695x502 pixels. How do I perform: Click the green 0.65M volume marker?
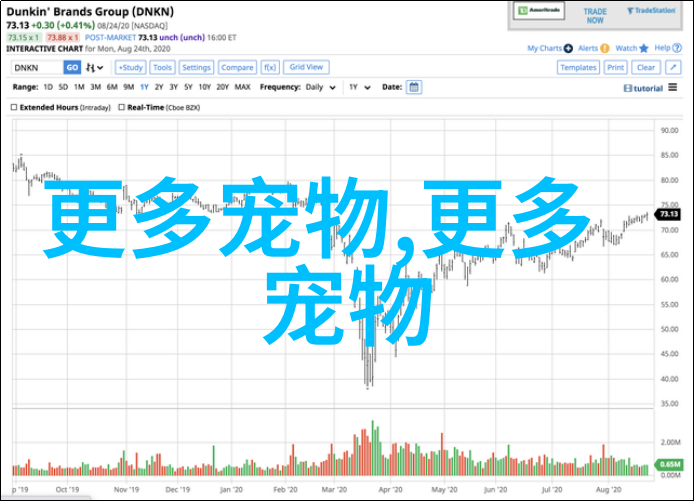point(669,464)
